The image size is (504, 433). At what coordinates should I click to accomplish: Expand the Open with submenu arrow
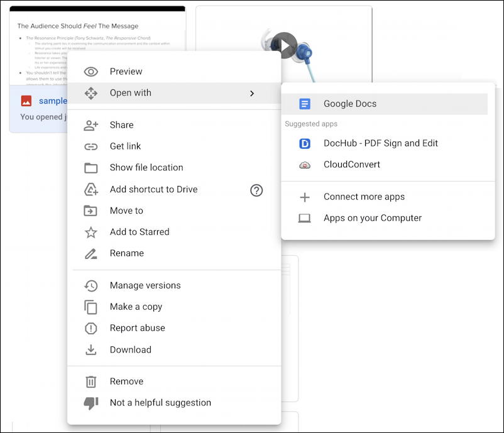(253, 92)
